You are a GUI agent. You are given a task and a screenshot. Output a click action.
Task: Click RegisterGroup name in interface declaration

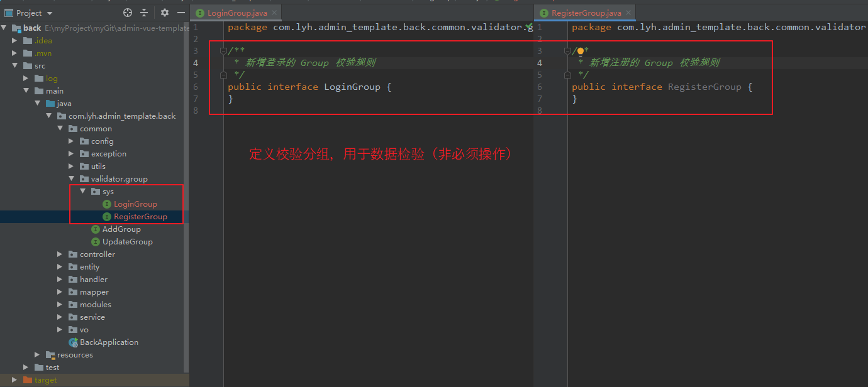[704, 87]
